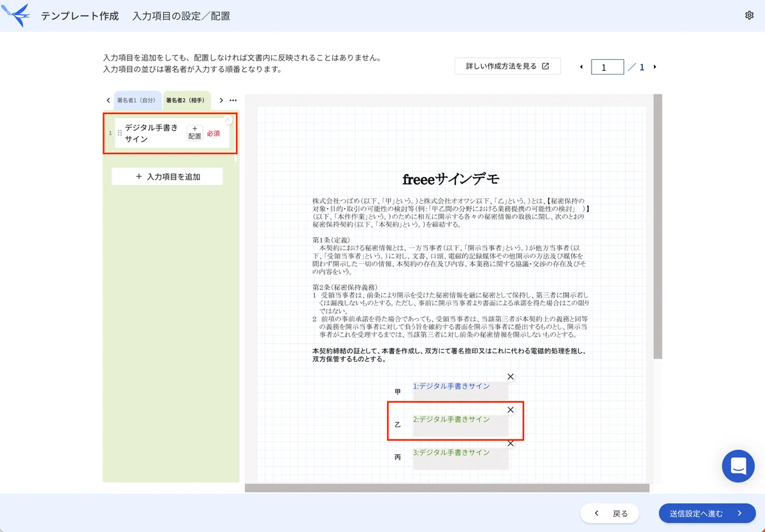Click the document's horizontal scrollbar
The image size is (765, 532).
(447, 488)
